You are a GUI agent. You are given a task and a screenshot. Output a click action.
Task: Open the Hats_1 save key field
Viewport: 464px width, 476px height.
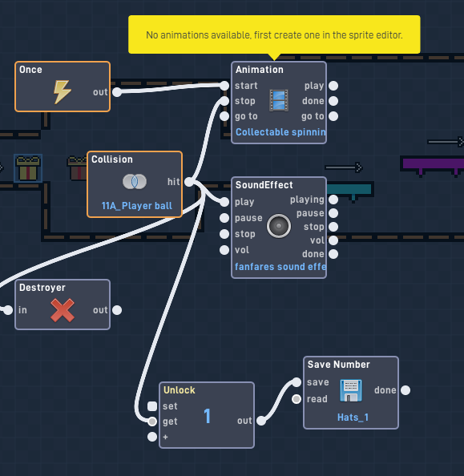click(x=353, y=418)
